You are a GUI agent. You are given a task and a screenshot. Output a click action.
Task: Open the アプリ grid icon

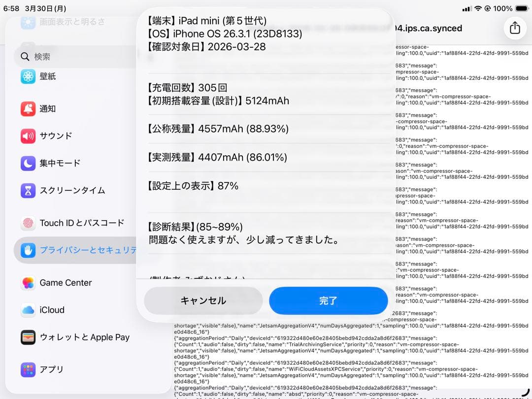pos(28,369)
